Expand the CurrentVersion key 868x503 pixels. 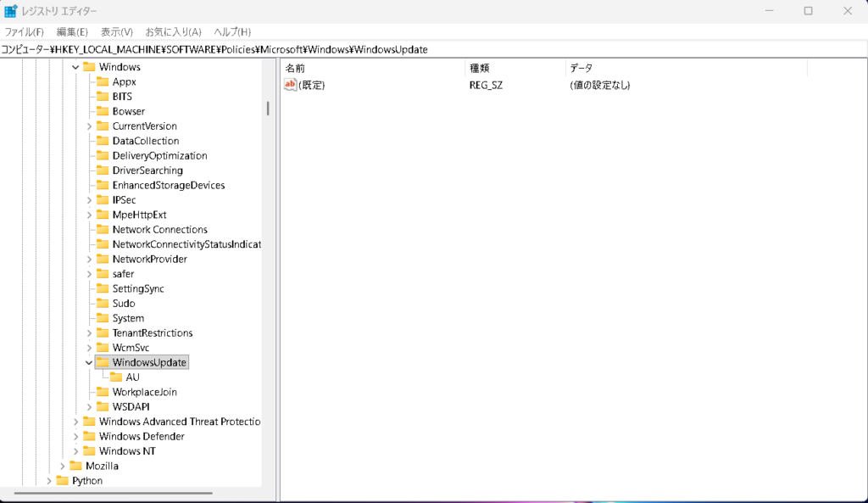coord(89,126)
